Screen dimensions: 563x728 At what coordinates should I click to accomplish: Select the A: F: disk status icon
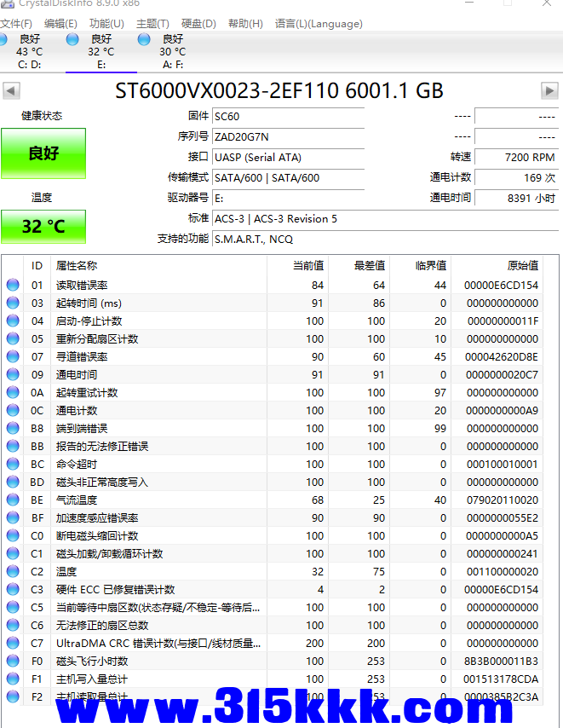144,39
